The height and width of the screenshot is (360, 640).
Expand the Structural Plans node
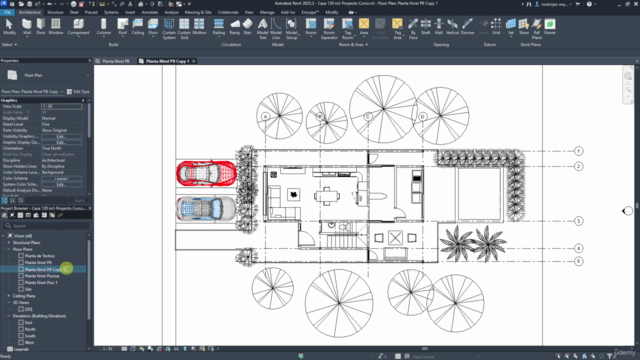click(x=9, y=242)
